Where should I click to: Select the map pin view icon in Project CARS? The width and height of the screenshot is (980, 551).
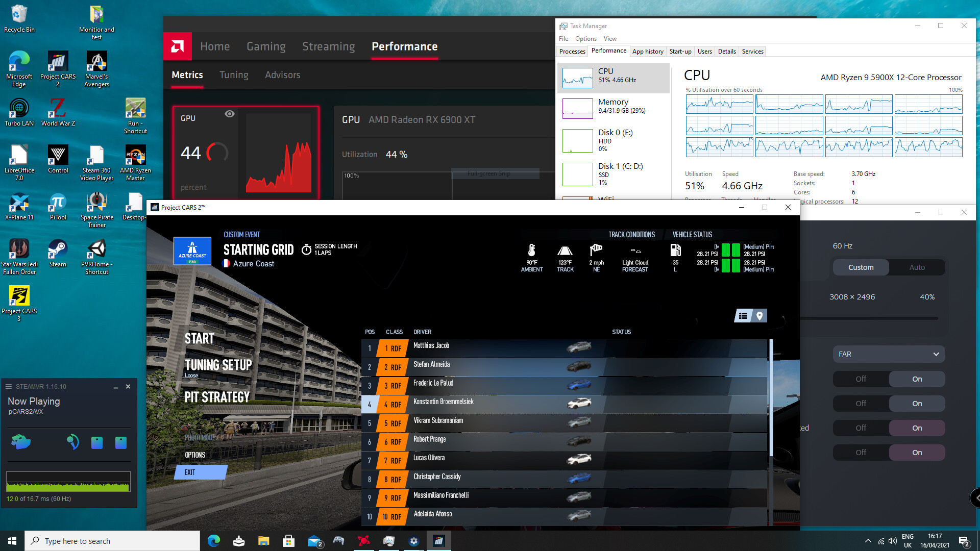point(759,316)
